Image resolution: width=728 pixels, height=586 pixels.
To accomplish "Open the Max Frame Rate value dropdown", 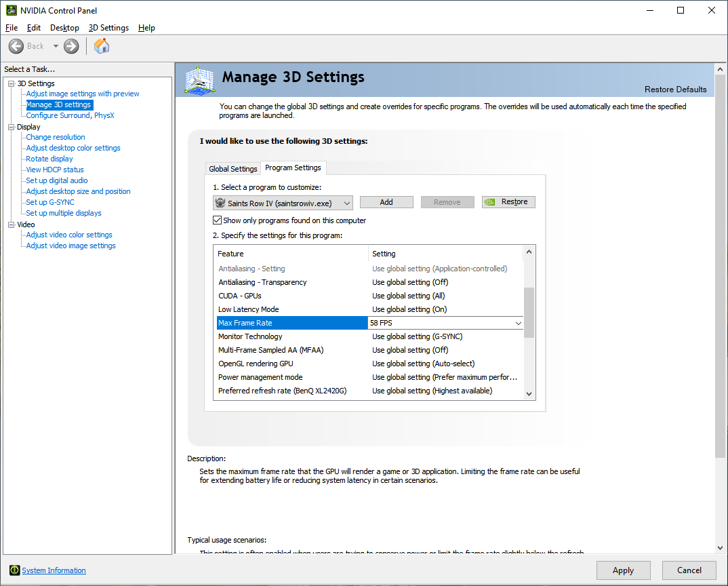I will [519, 324].
